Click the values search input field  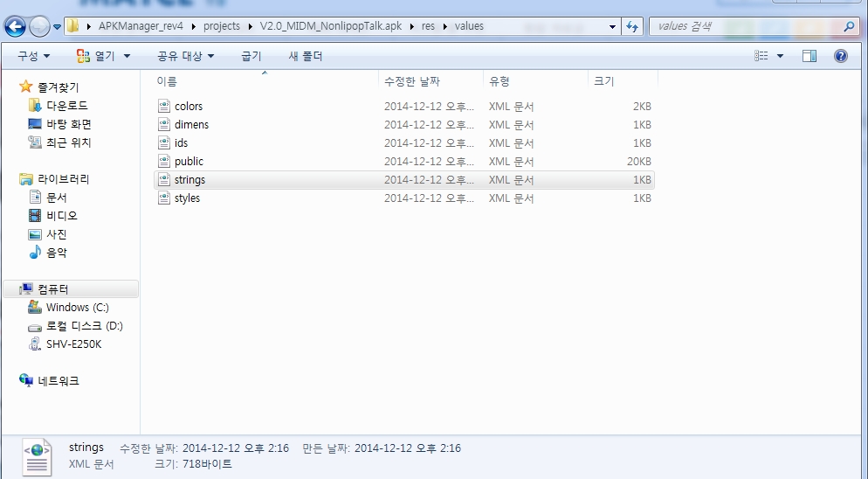742,26
